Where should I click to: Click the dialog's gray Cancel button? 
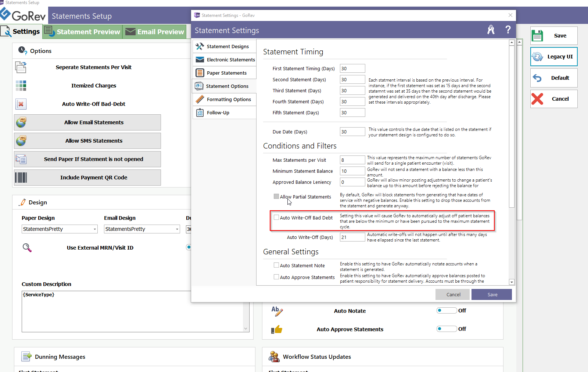(x=453, y=294)
